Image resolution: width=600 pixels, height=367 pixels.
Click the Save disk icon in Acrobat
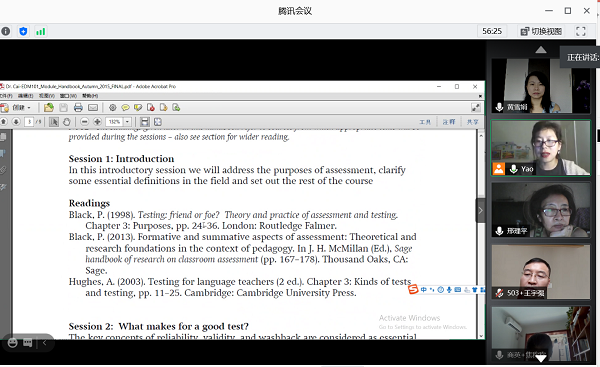(x=64, y=108)
